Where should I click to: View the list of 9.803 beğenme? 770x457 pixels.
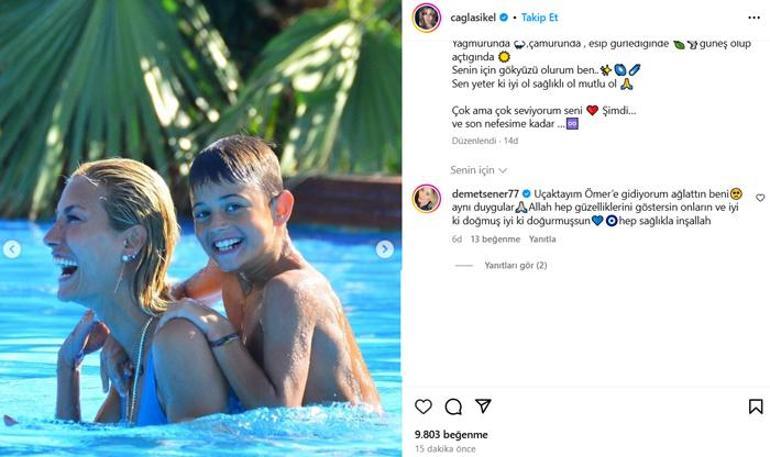click(451, 435)
